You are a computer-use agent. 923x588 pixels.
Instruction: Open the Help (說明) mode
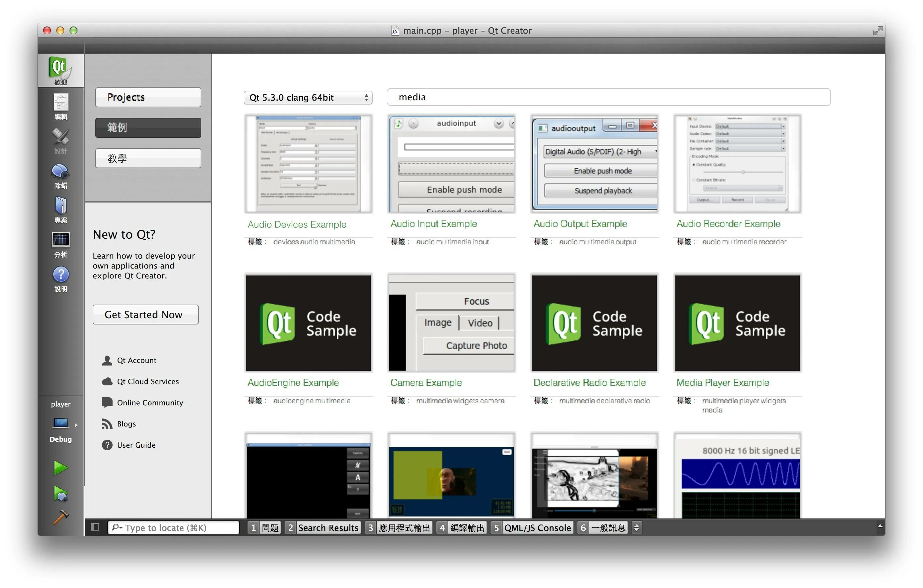[61, 279]
